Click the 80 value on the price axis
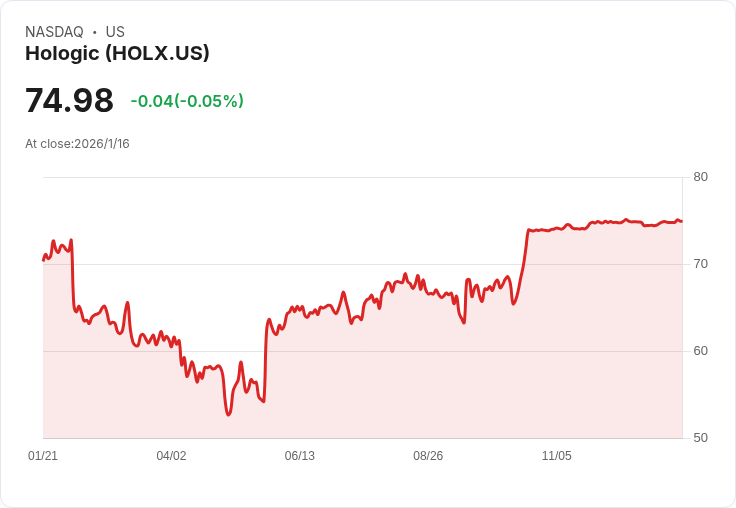The height and width of the screenshot is (508, 736). pyautogui.click(x=700, y=177)
